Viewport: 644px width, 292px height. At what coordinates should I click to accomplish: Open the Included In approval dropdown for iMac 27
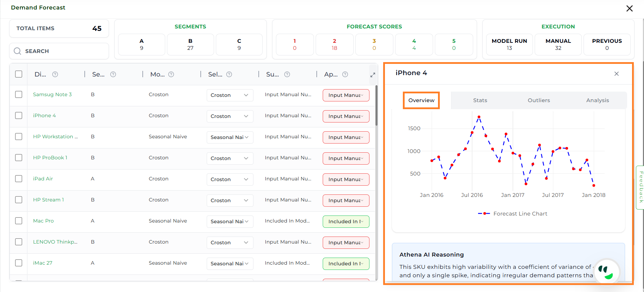[x=346, y=264]
